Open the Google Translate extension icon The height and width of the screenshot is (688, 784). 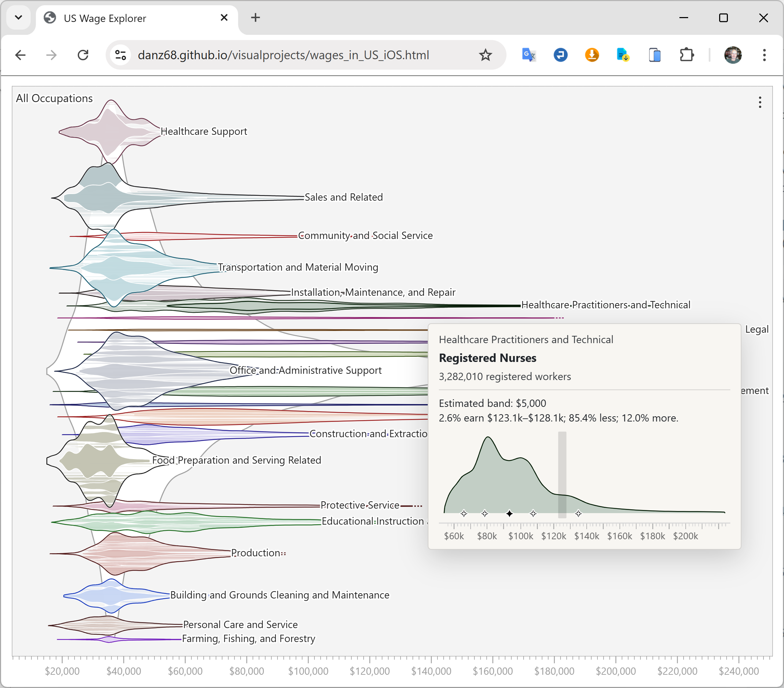pyautogui.click(x=528, y=55)
